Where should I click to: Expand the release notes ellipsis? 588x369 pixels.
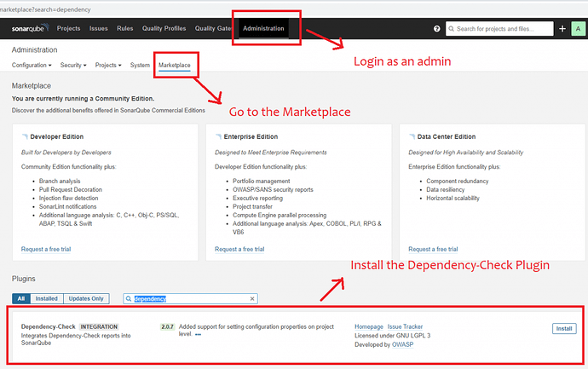pyautogui.click(x=199, y=335)
